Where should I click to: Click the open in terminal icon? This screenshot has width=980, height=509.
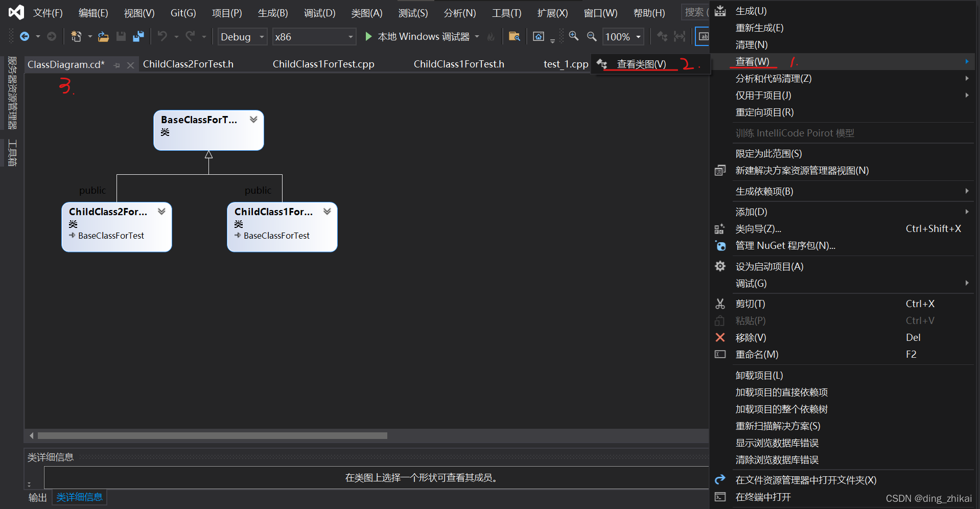coord(720,497)
